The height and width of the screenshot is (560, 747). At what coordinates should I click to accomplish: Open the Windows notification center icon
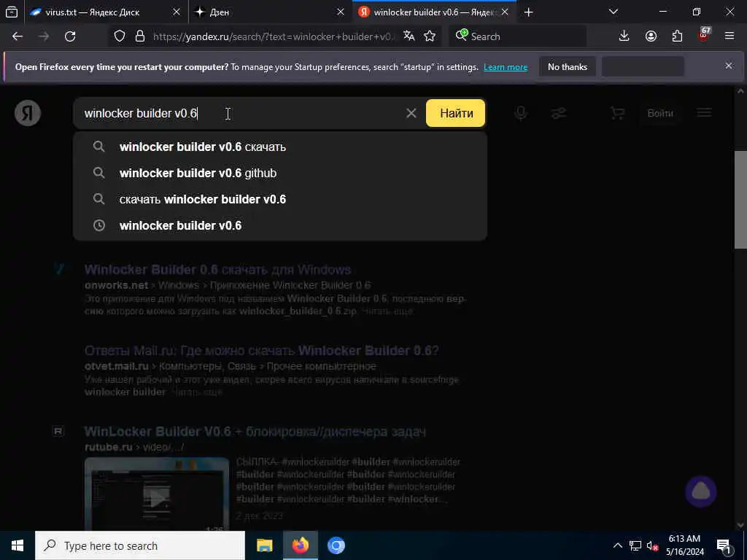click(723, 545)
